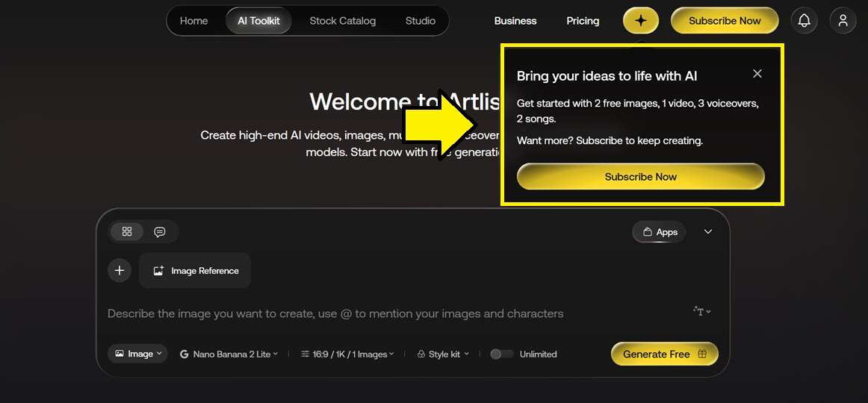Click the "Bring your ideas to life with AI" heading
The height and width of the screenshot is (403, 868).
click(607, 76)
